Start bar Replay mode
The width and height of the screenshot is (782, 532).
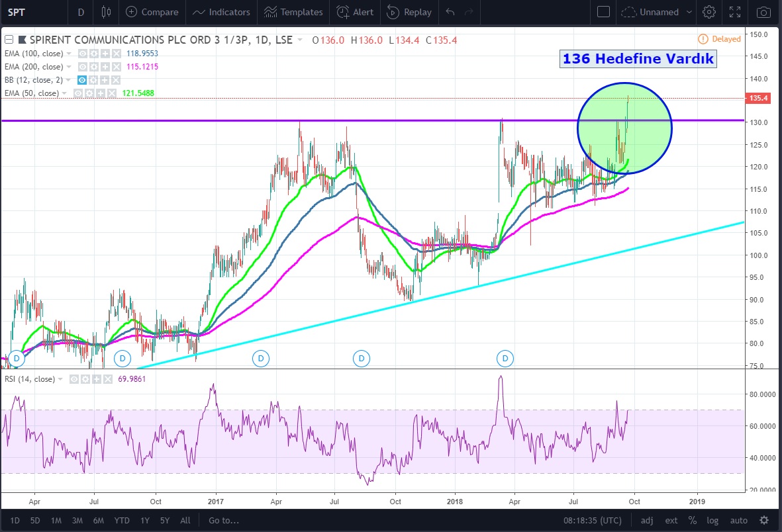[409, 12]
